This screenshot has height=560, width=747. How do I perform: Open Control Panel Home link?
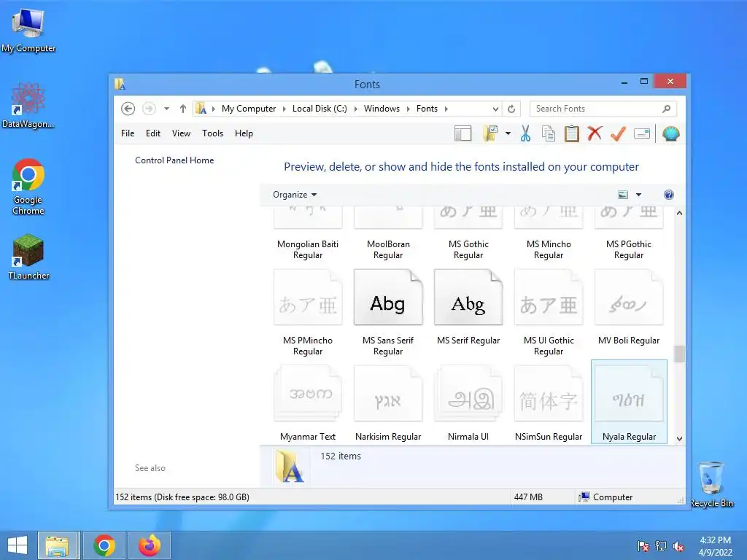pyautogui.click(x=174, y=160)
